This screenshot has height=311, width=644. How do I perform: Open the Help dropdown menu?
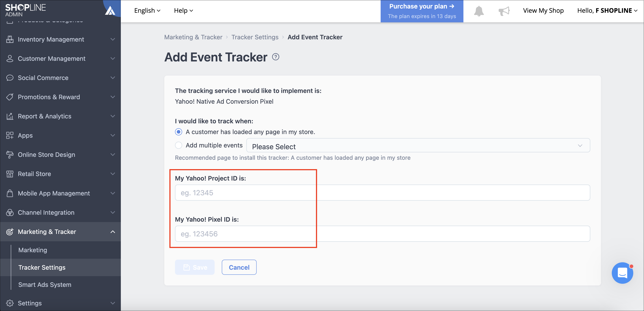coord(183,11)
